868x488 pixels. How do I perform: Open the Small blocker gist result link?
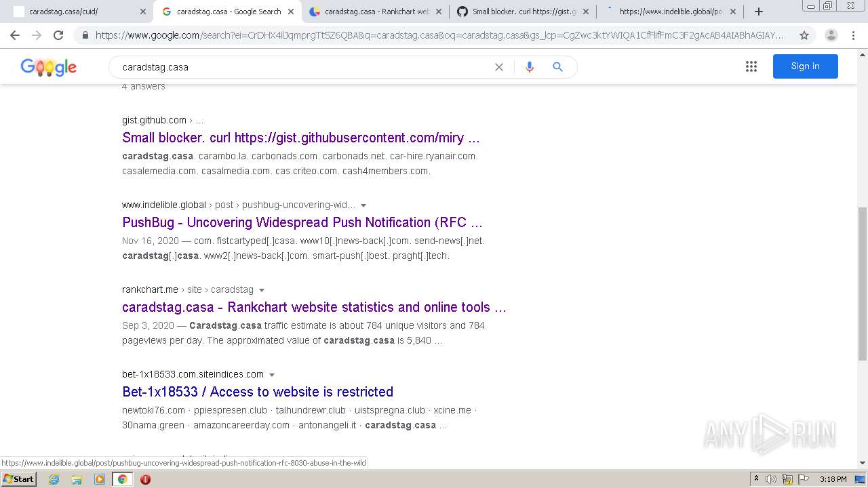point(301,138)
